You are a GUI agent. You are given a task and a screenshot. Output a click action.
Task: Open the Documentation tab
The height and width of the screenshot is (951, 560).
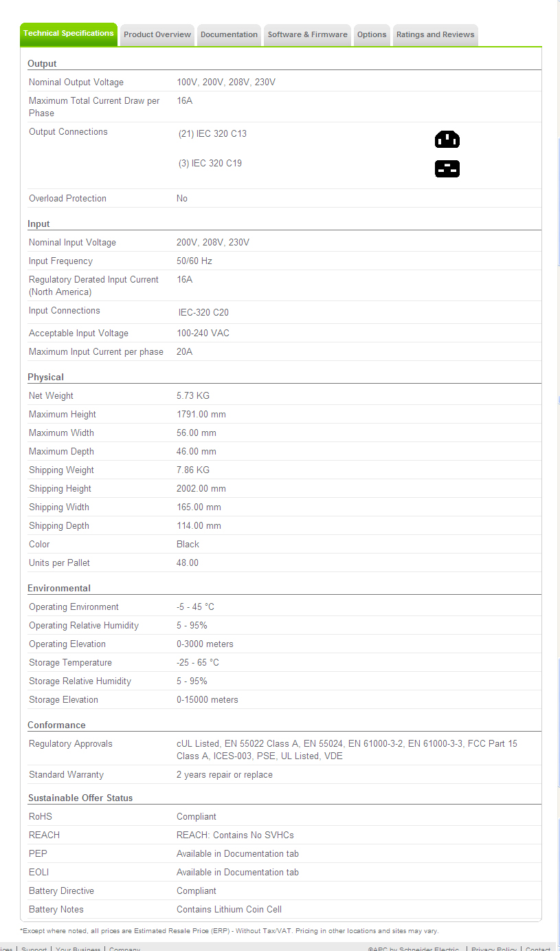pos(229,35)
